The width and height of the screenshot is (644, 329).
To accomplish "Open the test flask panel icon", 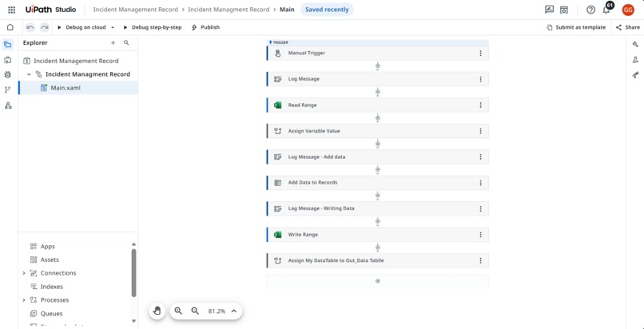I will (x=635, y=60).
